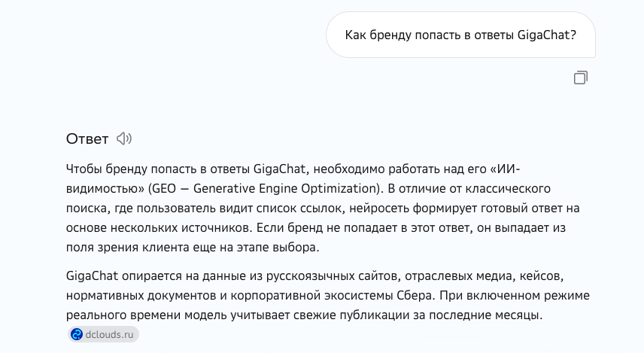Image resolution: width=644 pixels, height=353 pixels.
Task: Select the user question bubble about GigaChat
Action: point(460,35)
